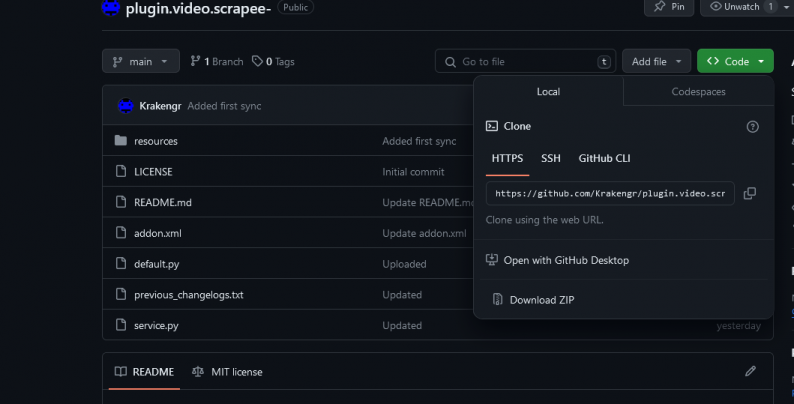794x404 pixels.
Task: Open the previous_changelogs.txt file
Action: (x=188, y=295)
